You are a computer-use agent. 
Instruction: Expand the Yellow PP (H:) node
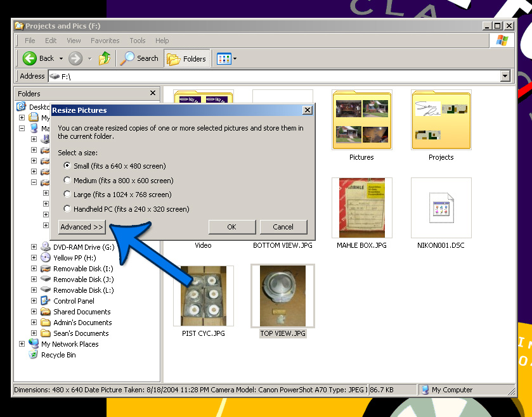34,258
